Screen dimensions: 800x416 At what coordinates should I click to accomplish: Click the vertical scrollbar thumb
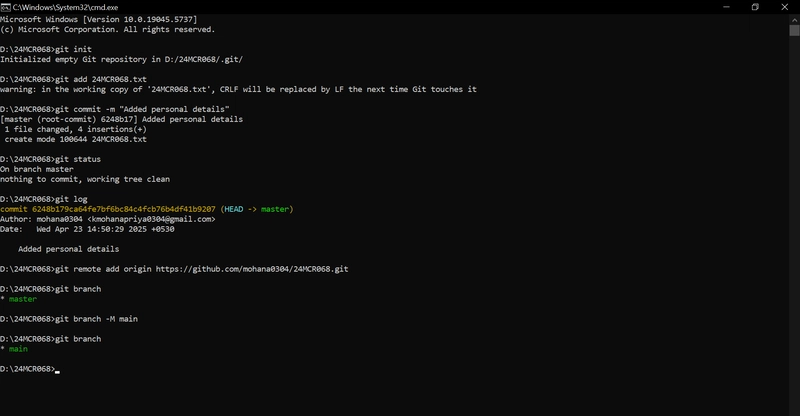point(794,30)
